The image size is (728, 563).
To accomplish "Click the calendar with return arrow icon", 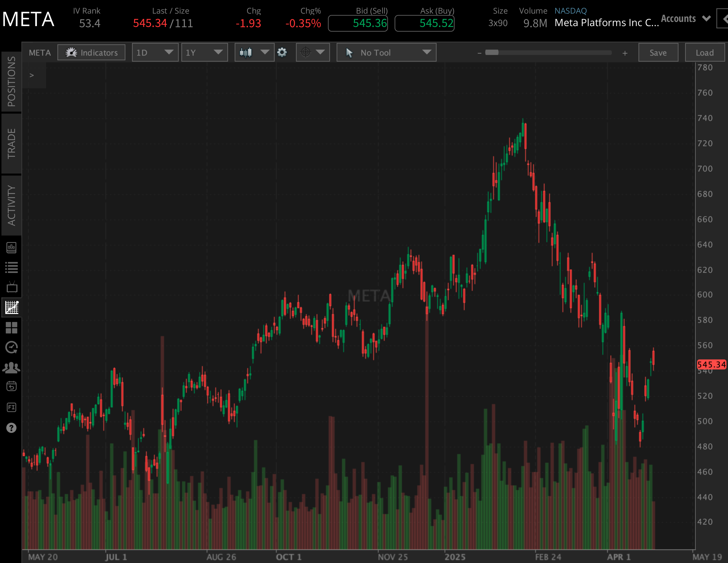I will pyautogui.click(x=11, y=386).
